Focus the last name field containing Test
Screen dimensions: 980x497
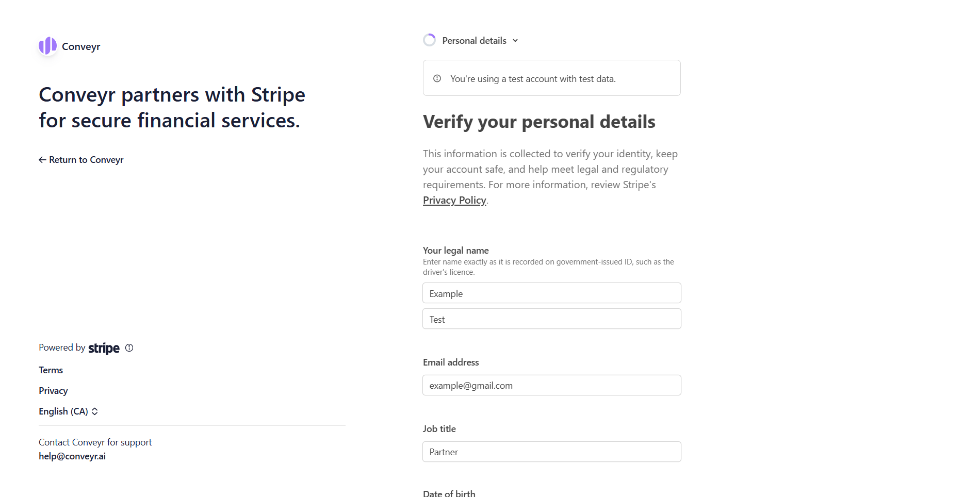[x=551, y=319]
